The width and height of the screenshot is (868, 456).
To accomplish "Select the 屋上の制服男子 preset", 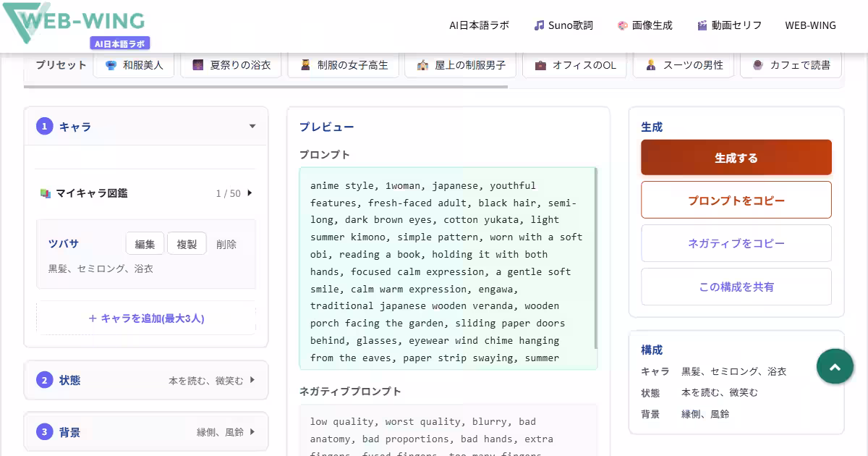I will [460, 65].
